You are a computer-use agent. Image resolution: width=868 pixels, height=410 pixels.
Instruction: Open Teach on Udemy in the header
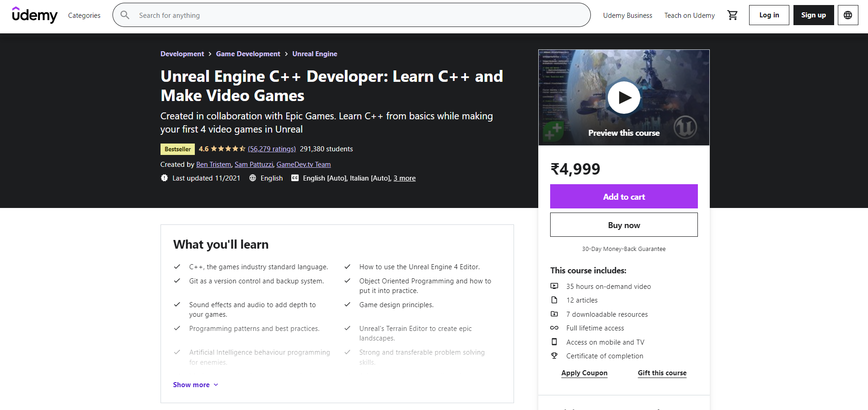pyautogui.click(x=690, y=15)
